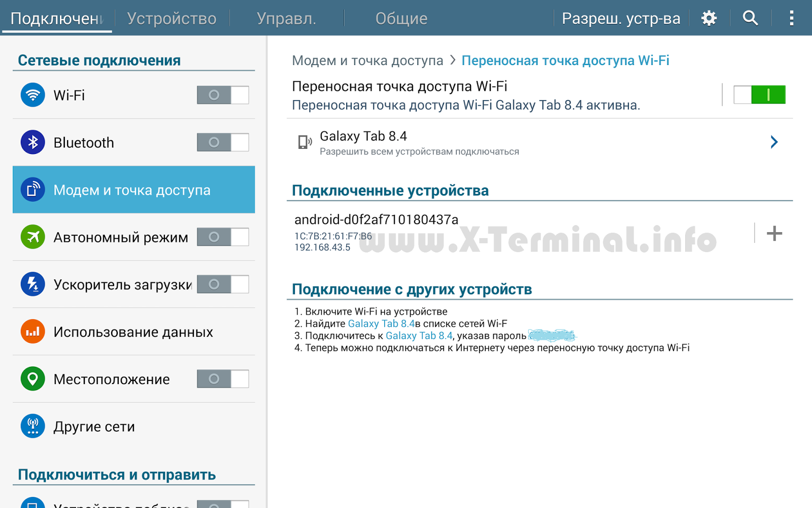Turn off Переносная точка доступа Wi-Fi switch

tap(759, 94)
